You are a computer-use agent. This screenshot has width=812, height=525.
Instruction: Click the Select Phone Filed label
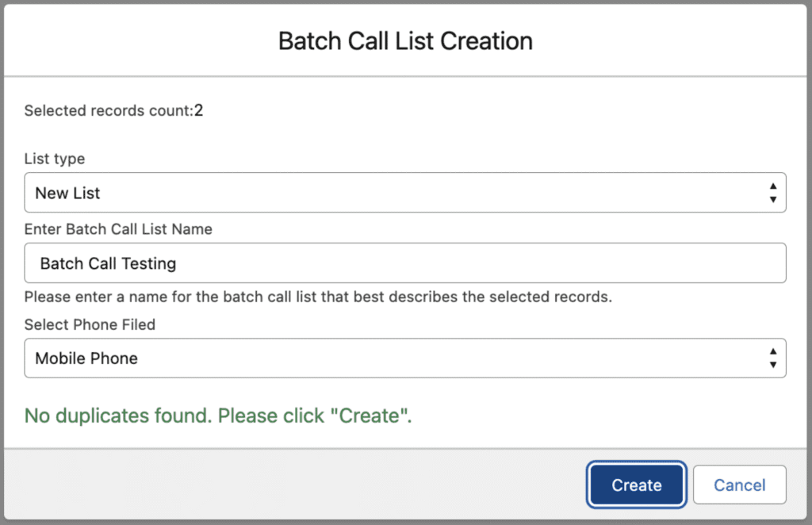90,324
